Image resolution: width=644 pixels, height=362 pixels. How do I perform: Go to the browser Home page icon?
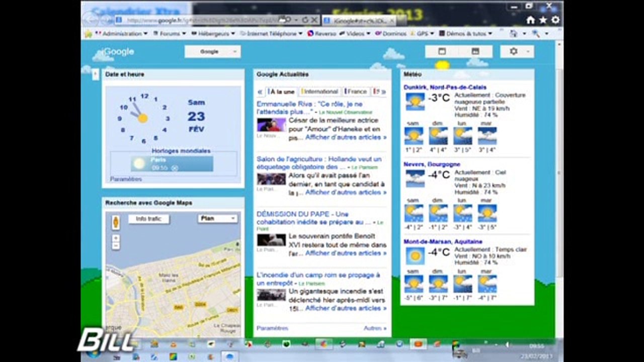[530, 20]
